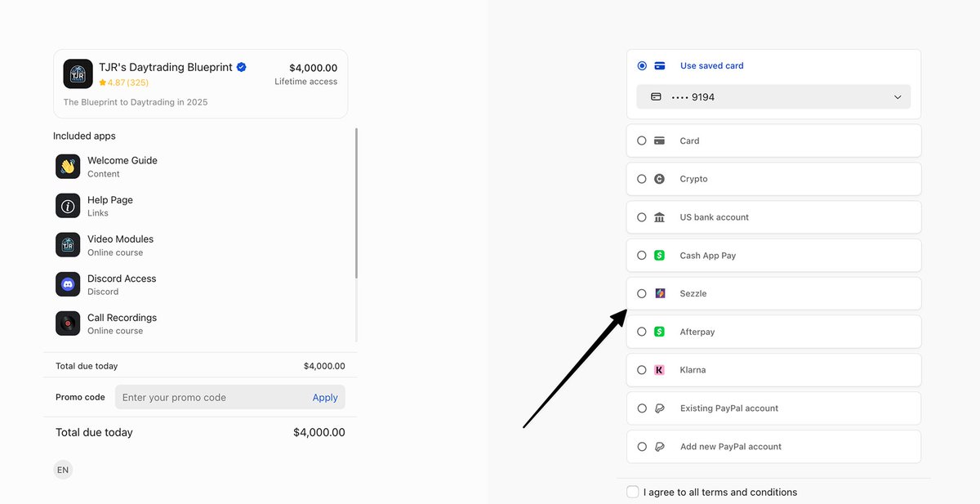Click the Help Page info icon
Screen dimensions: 980x504
click(x=68, y=206)
